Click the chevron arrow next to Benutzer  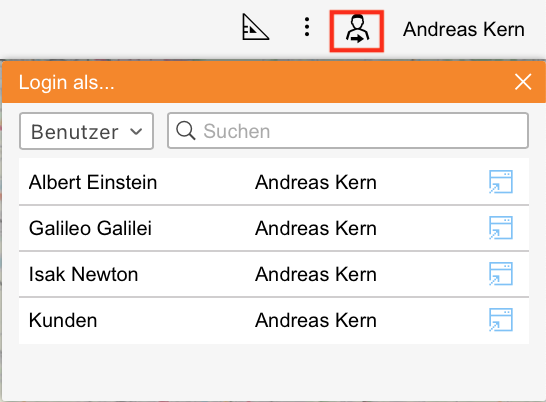coord(136,132)
